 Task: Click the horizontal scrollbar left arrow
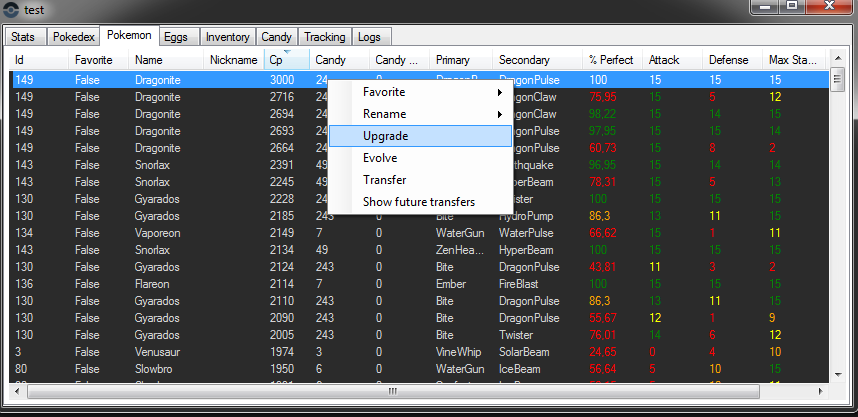coord(17,391)
